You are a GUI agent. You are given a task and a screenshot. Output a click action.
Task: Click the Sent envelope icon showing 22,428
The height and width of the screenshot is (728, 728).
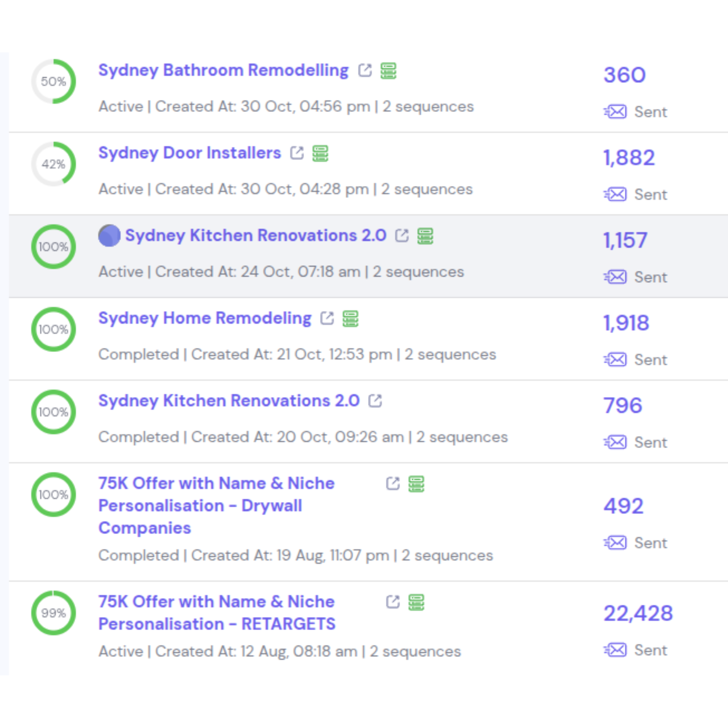point(615,650)
